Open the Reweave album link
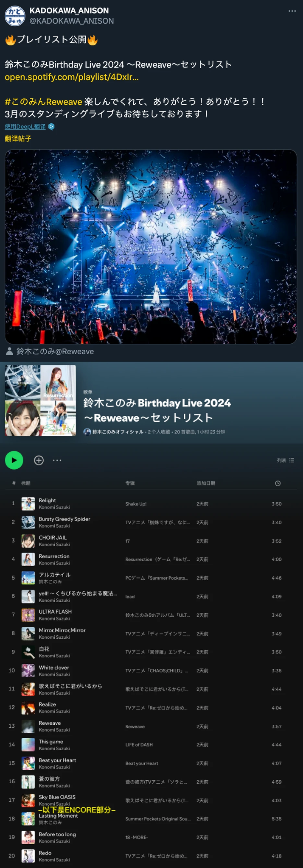Screen dimensions: 303x868 (135, 726)
